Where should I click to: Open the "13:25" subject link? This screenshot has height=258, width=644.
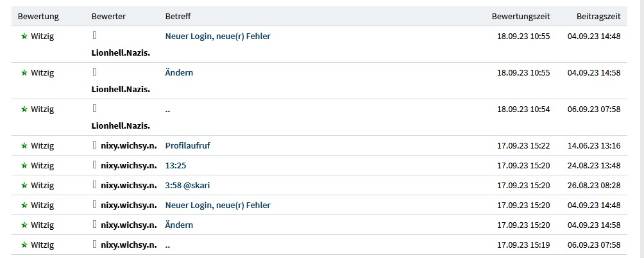175,166
